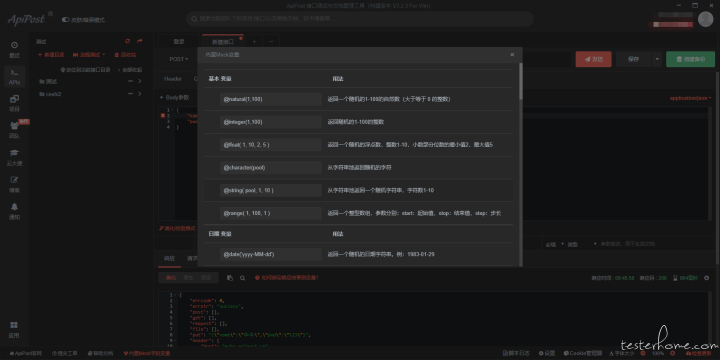Expand the 测试 folder chevron
The width and height of the screenshot is (720, 360).
click(x=140, y=81)
